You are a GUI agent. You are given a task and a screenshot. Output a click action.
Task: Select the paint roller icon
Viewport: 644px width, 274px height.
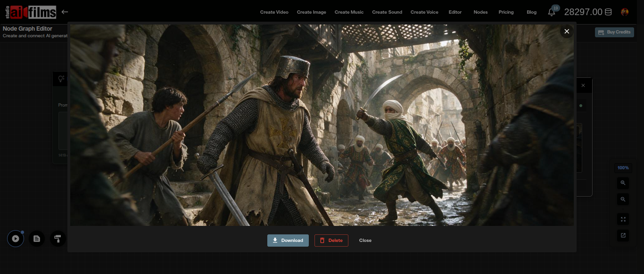tap(58, 239)
